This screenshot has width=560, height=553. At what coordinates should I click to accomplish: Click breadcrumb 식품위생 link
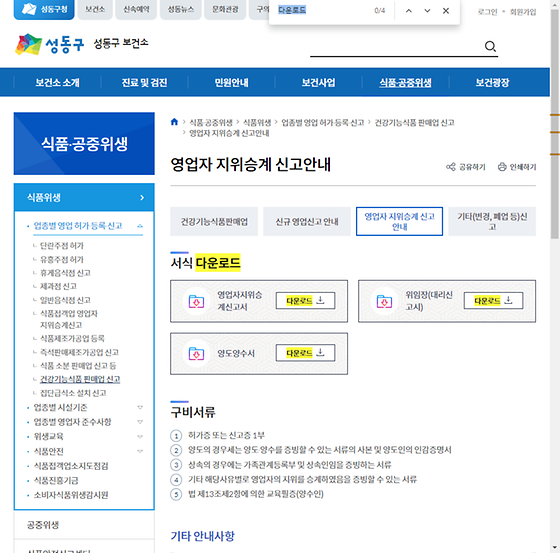click(x=257, y=123)
